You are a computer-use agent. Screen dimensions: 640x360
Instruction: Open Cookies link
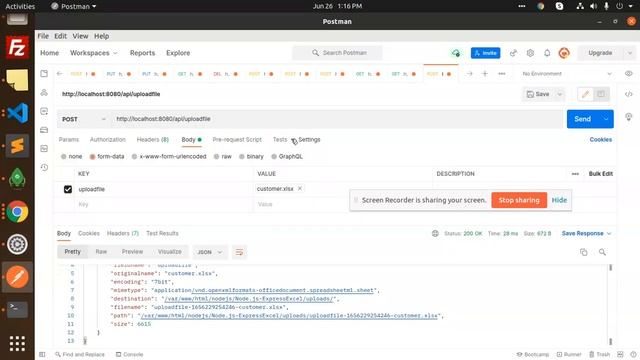tap(600, 140)
